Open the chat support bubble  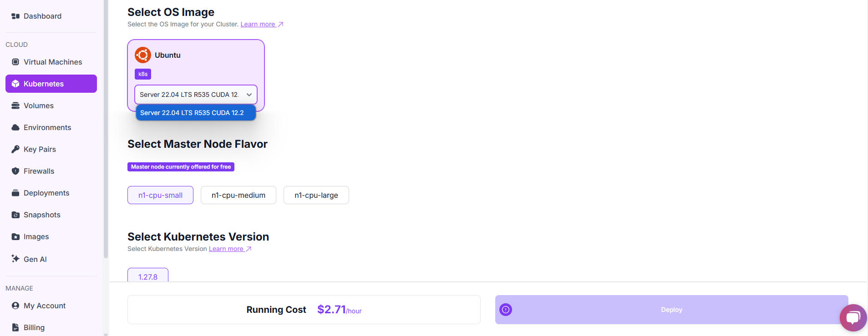[853, 317]
